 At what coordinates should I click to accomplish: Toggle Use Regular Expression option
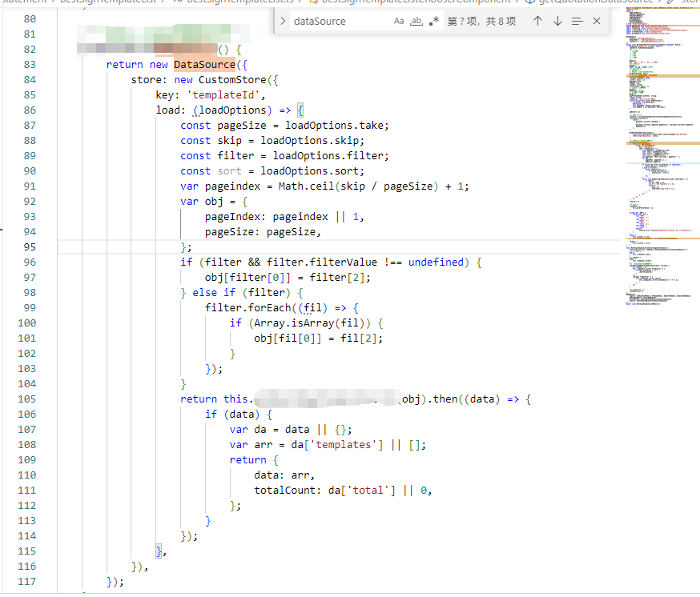tap(434, 21)
